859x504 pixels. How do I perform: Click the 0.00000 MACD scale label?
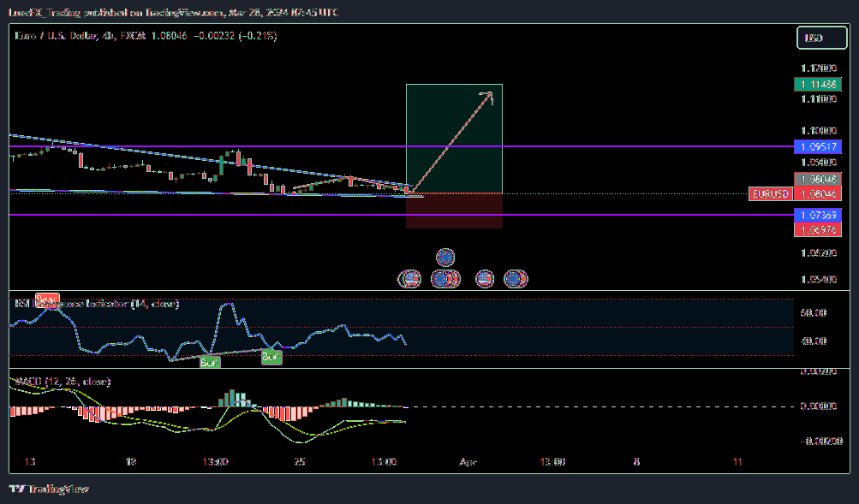(x=819, y=406)
